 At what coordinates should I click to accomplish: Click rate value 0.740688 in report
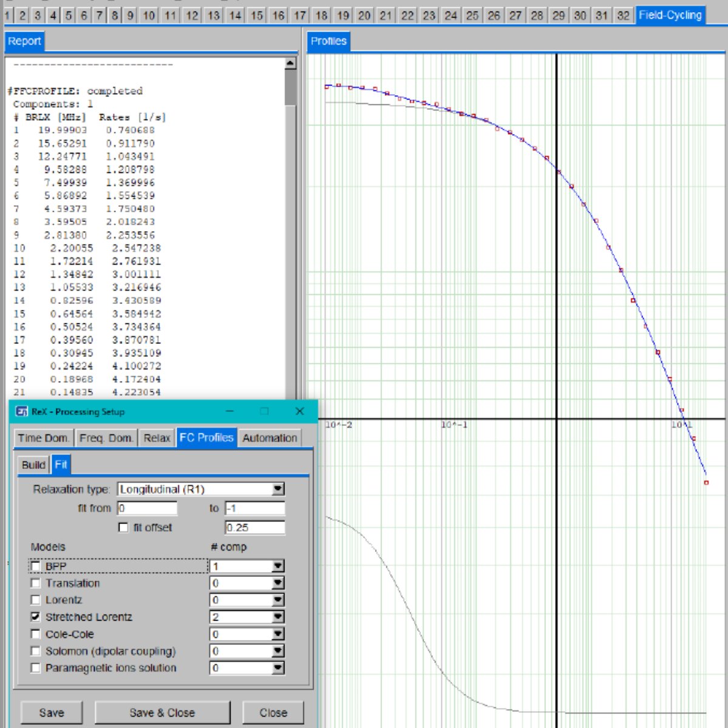(x=130, y=130)
